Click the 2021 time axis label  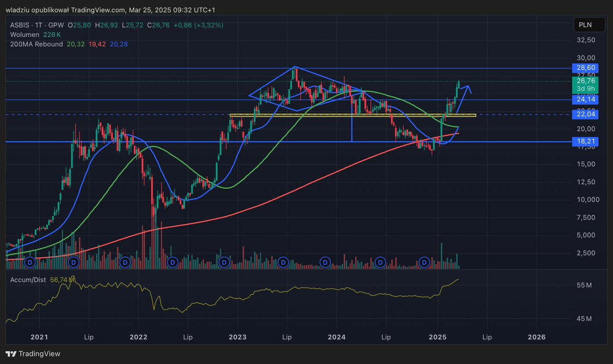pos(39,337)
